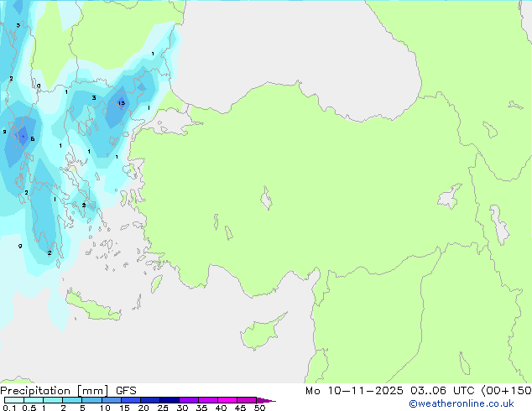Open the weatheronline.co.uk link
Image resolution: width=532 pixels, height=411 pixels.
462,403
